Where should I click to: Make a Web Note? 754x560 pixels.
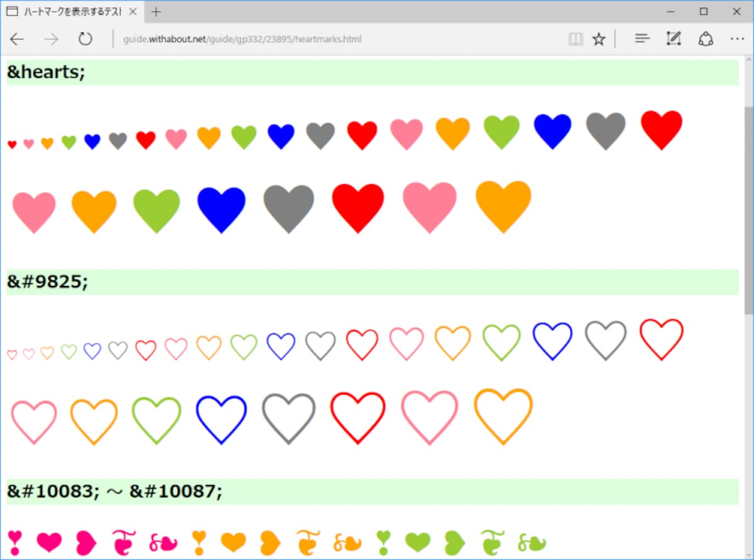674,39
